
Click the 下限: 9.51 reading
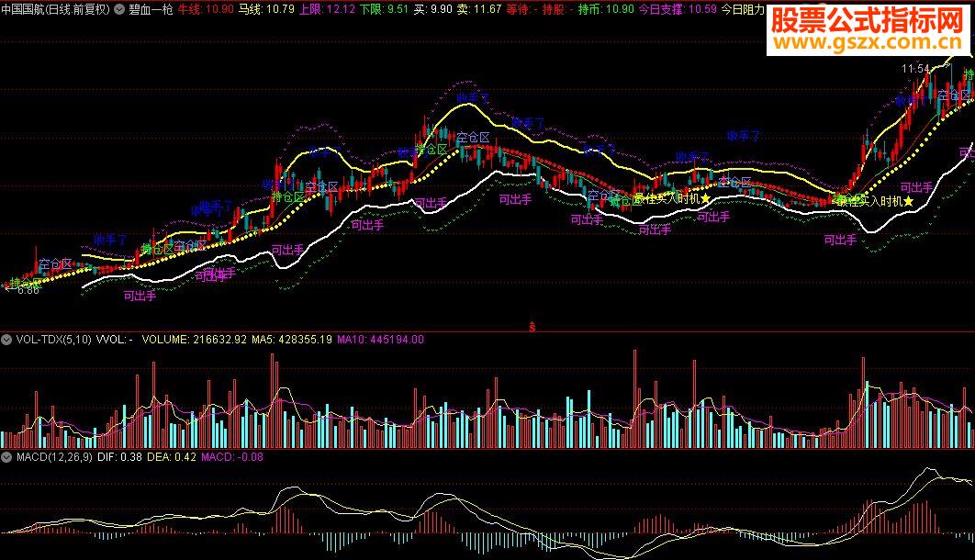tap(385, 9)
